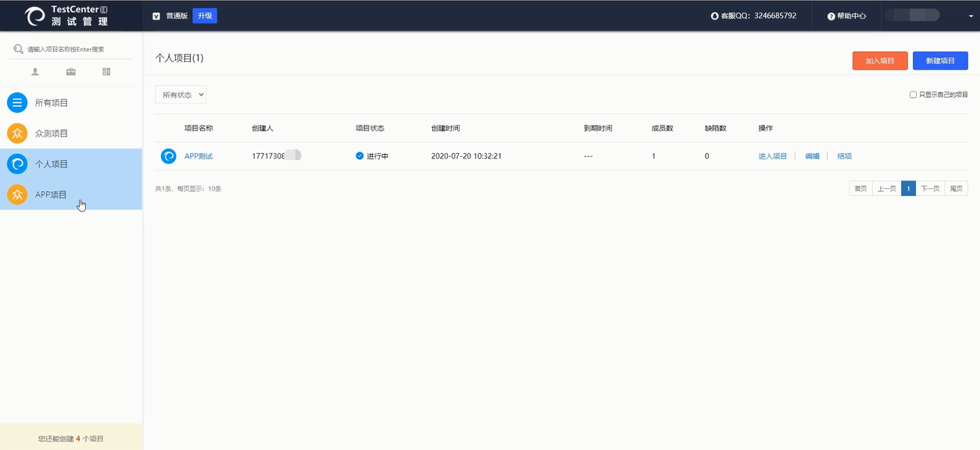Click the TestCenter logo icon
The width and height of the screenshot is (980, 450).
pos(35,16)
